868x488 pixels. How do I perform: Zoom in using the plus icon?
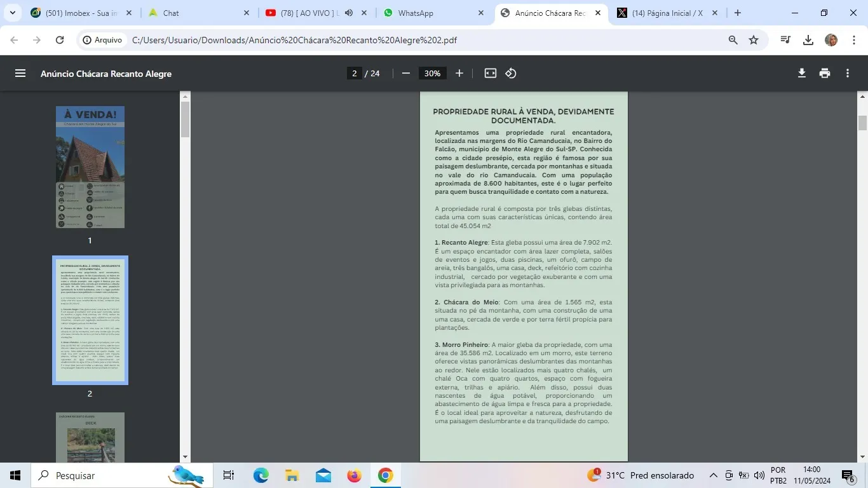(x=459, y=73)
